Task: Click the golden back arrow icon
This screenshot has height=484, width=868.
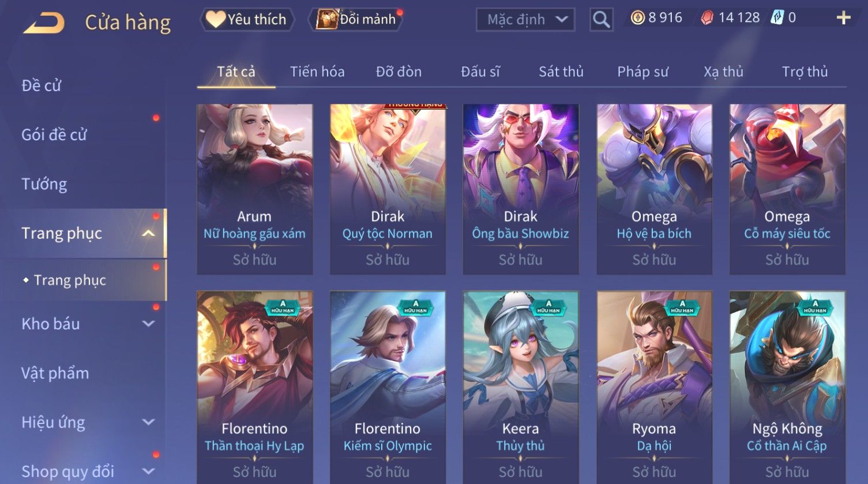Action: [x=44, y=23]
